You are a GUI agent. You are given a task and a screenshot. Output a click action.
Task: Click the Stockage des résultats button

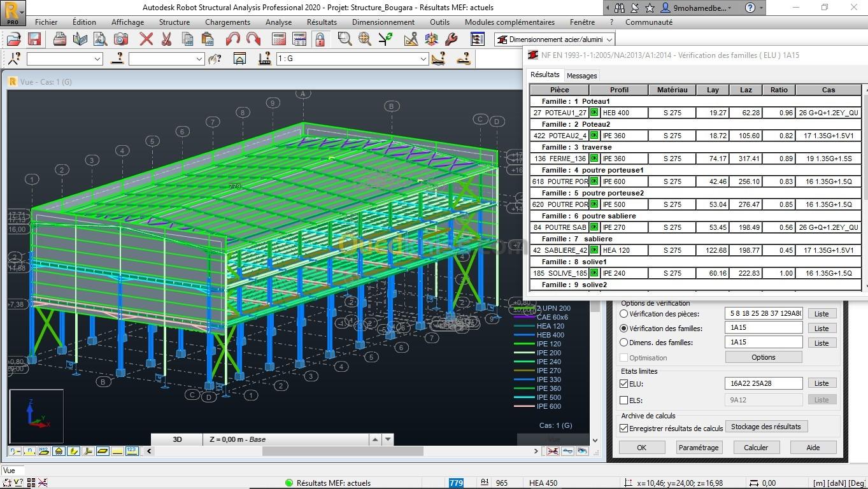tap(766, 427)
